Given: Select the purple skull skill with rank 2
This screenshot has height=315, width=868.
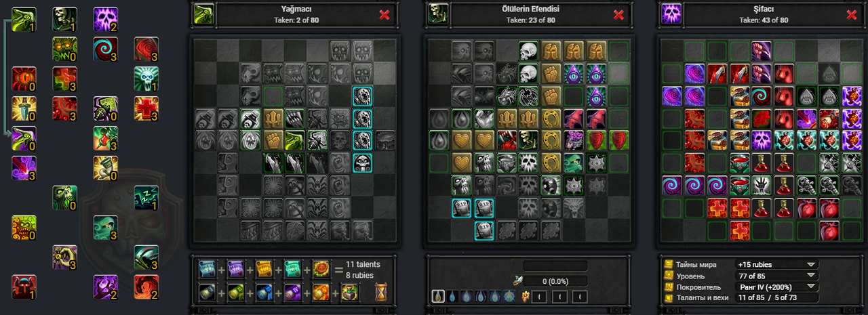Looking at the screenshot, I should point(106,20).
